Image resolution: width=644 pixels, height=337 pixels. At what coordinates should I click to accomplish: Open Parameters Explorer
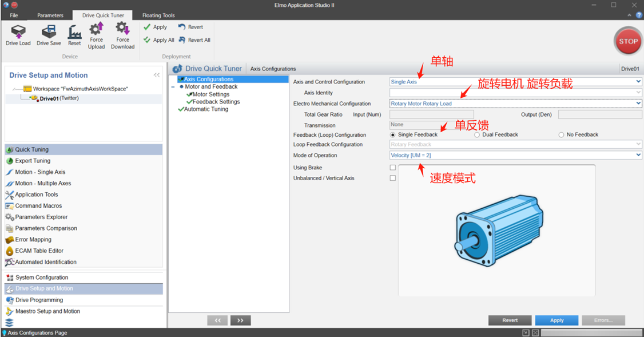pyautogui.click(x=84, y=217)
